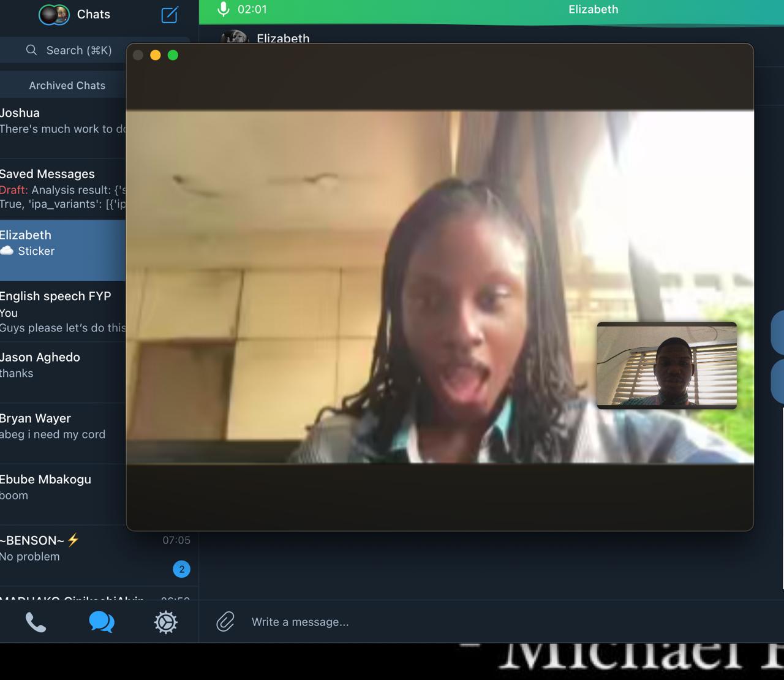
Task: Click the Chats title text
Action: pos(94,14)
